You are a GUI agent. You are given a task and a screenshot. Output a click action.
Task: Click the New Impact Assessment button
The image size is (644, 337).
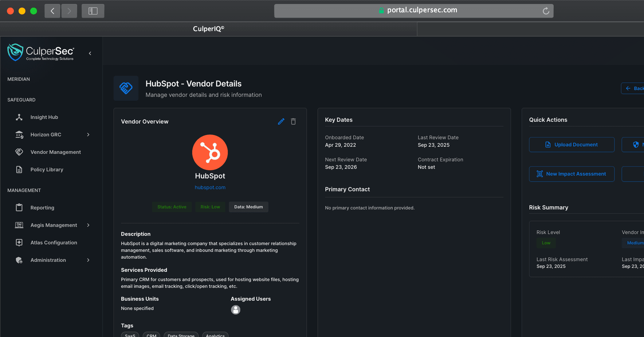[571, 174]
